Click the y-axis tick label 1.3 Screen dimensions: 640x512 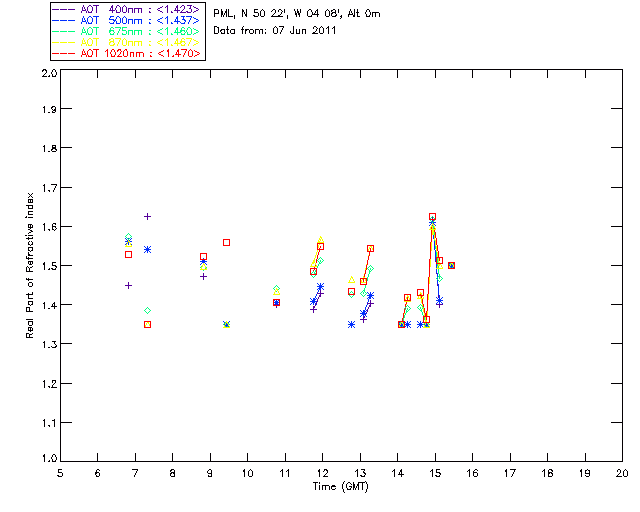[49, 344]
